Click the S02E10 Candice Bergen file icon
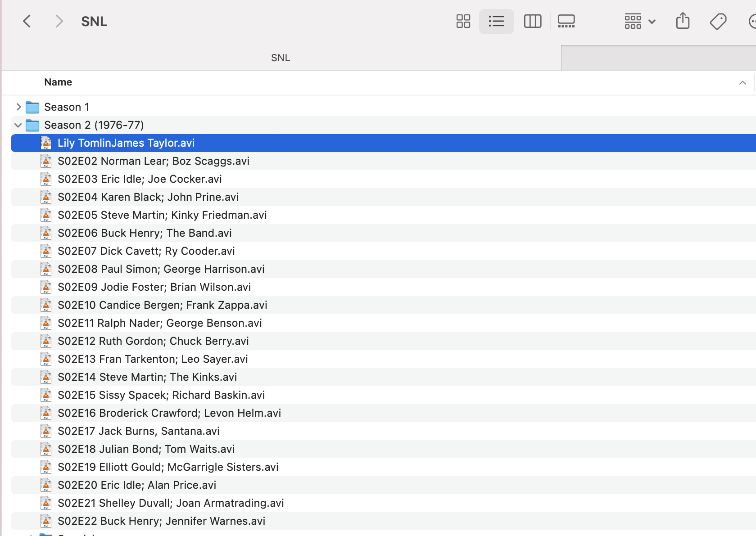 [x=46, y=305]
